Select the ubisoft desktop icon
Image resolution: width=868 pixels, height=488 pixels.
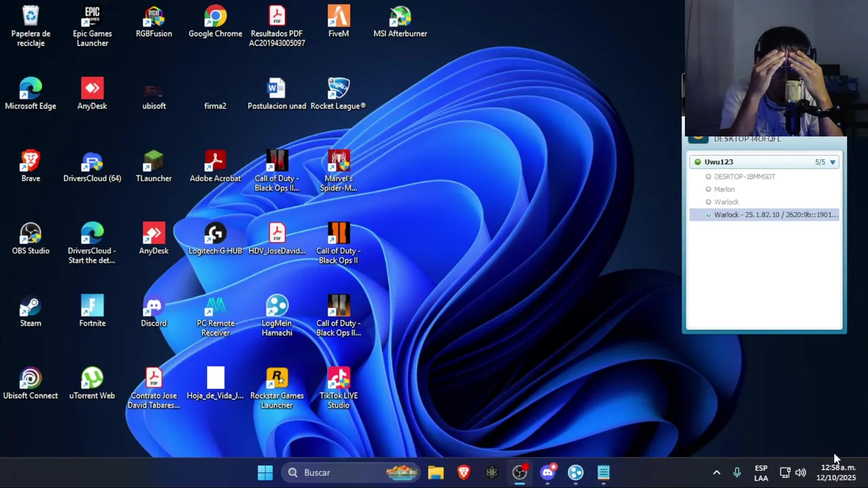(154, 94)
